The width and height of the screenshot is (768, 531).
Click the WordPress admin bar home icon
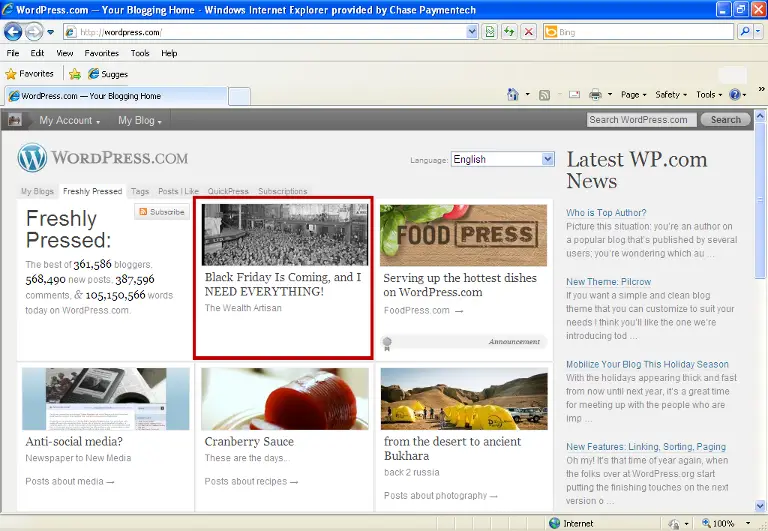[x=15, y=120]
